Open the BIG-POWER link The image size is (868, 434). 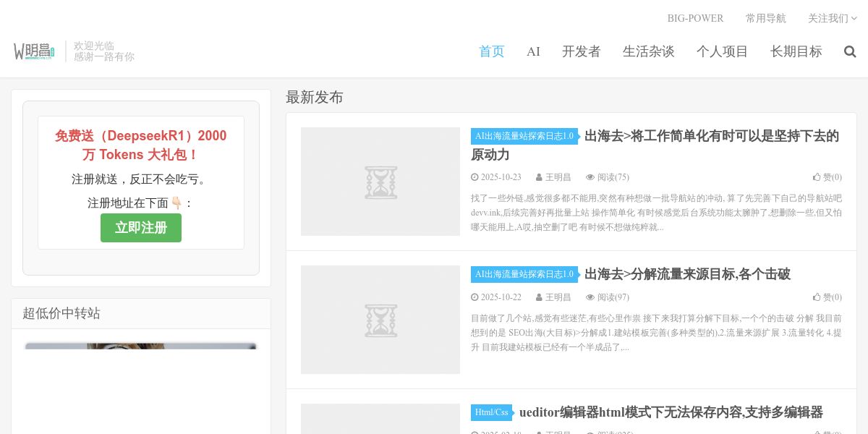[695, 18]
